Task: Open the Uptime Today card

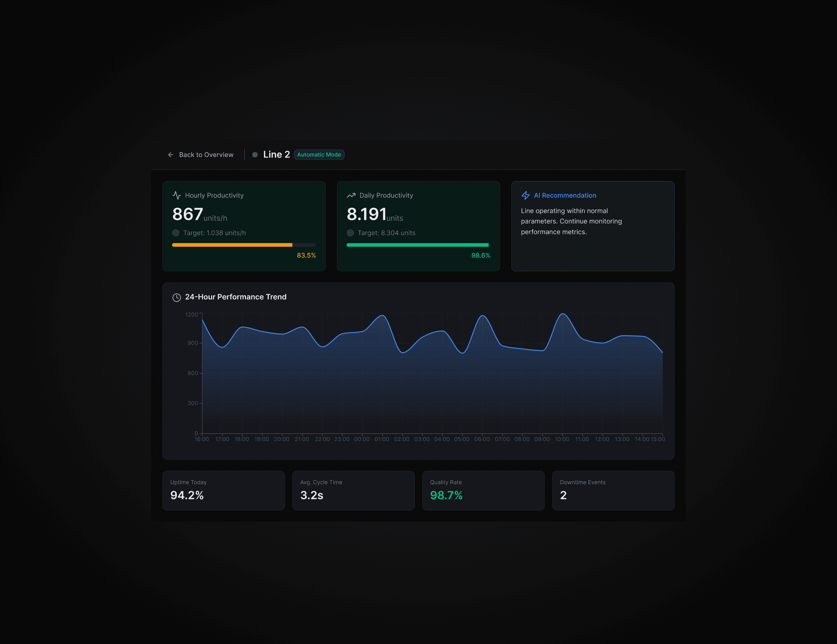Action: click(224, 490)
